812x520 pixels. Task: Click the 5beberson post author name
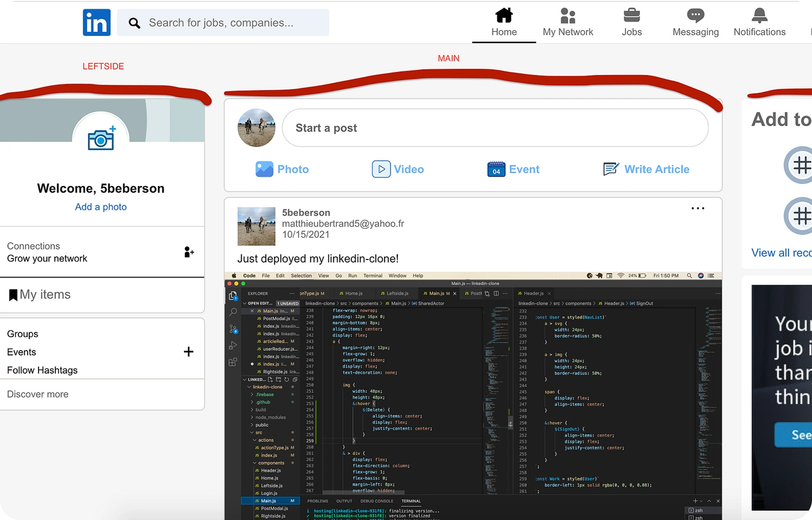(x=306, y=213)
